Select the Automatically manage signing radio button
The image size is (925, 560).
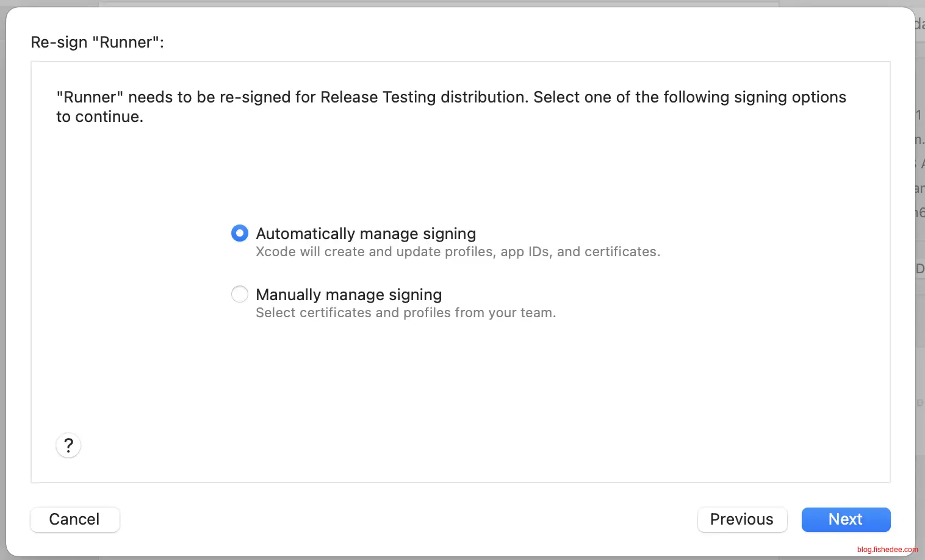(240, 233)
